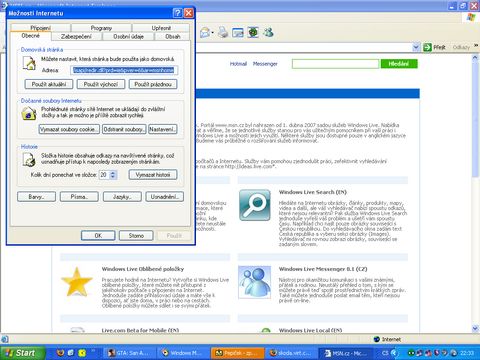This screenshot has width=480, height=360.
Task: Click the page scrollbar up arrow
Action: pyautogui.click(x=475, y=57)
